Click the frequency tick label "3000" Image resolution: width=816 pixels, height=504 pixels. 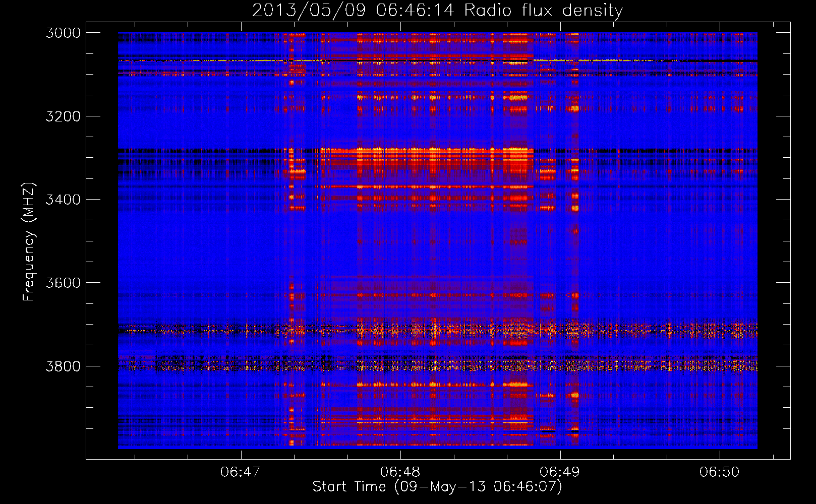coord(63,33)
